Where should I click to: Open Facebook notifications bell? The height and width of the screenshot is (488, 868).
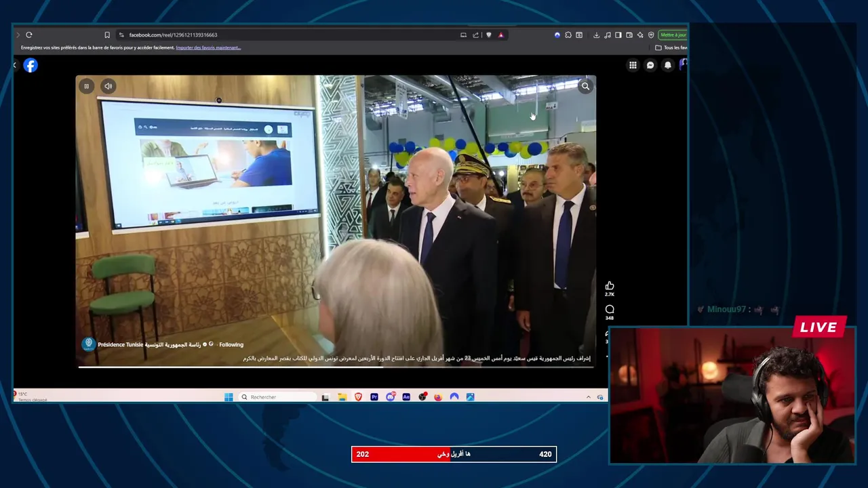pyautogui.click(x=668, y=65)
